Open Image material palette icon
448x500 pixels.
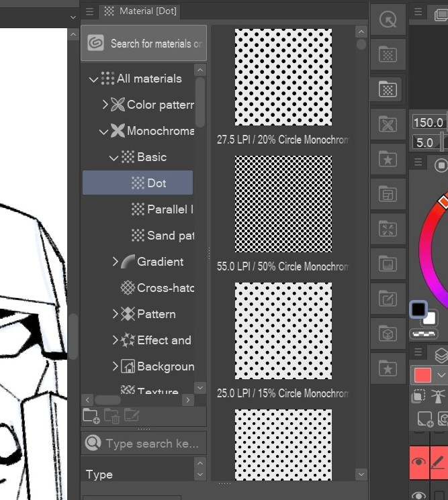[388, 264]
